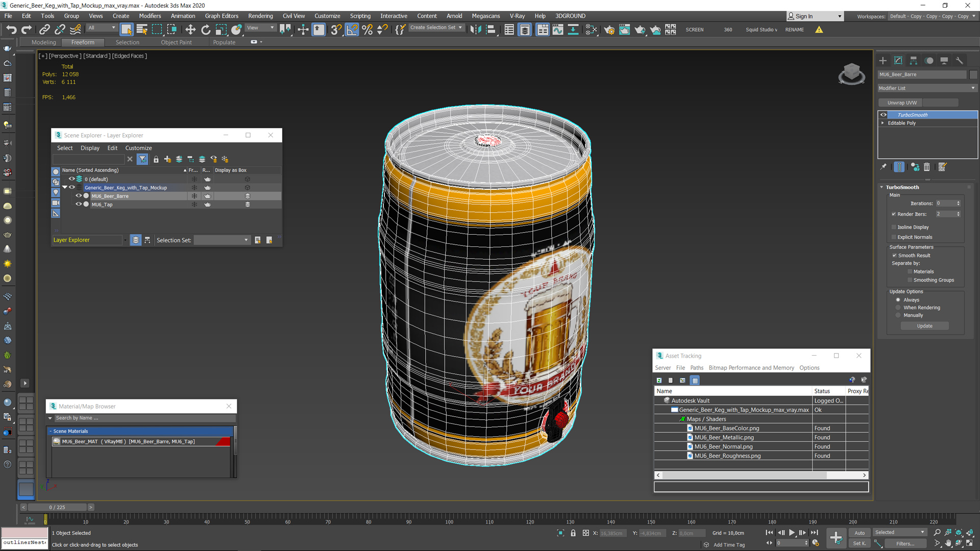Open the Selection Set dropdown in Scene Explorer

click(x=222, y=240)
